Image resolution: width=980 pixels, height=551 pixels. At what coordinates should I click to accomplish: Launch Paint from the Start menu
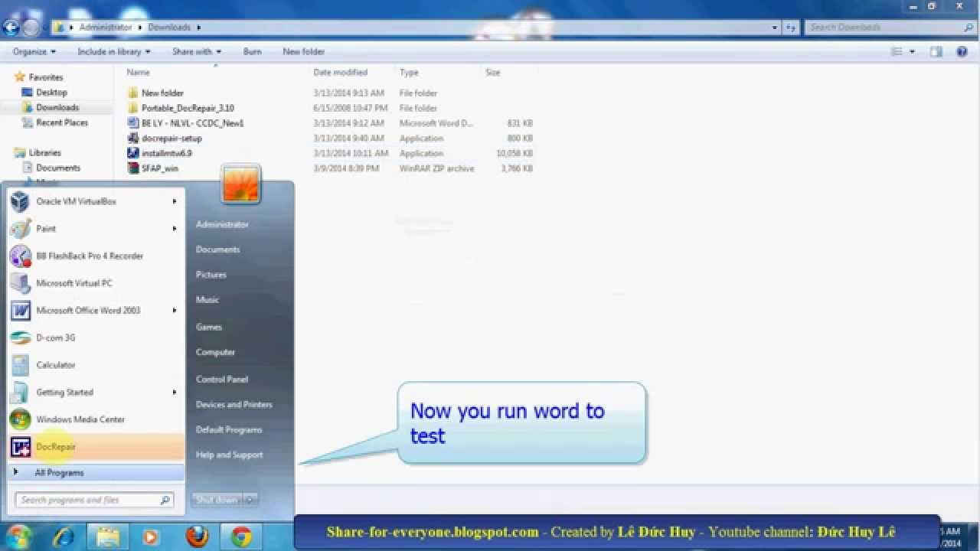coord(96,229)
